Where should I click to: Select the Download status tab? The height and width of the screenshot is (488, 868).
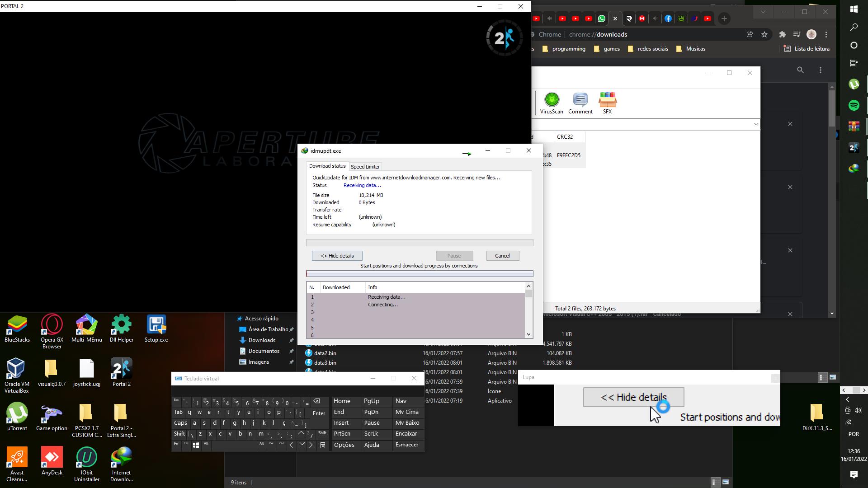click(x=327, y=166)
